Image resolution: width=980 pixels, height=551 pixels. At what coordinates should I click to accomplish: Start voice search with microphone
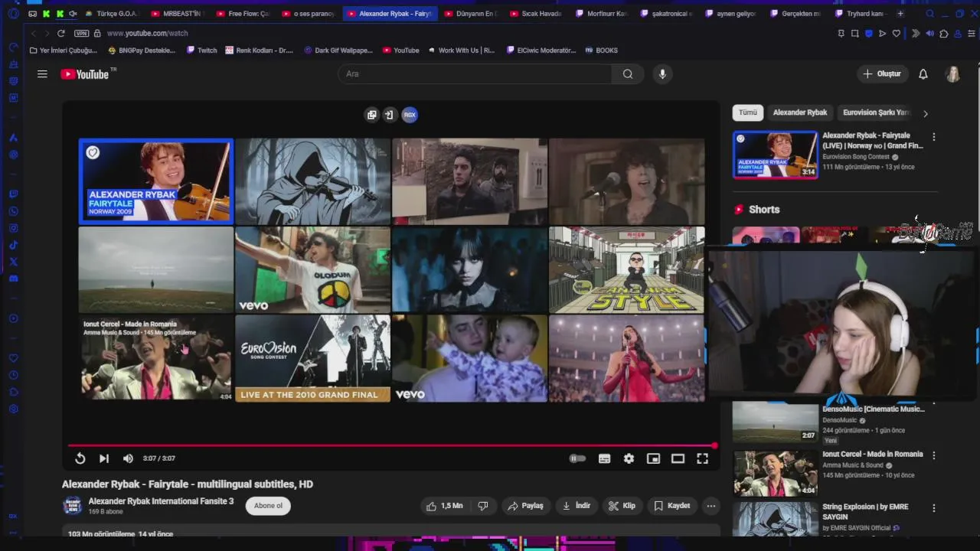click(x=662, y=74)
